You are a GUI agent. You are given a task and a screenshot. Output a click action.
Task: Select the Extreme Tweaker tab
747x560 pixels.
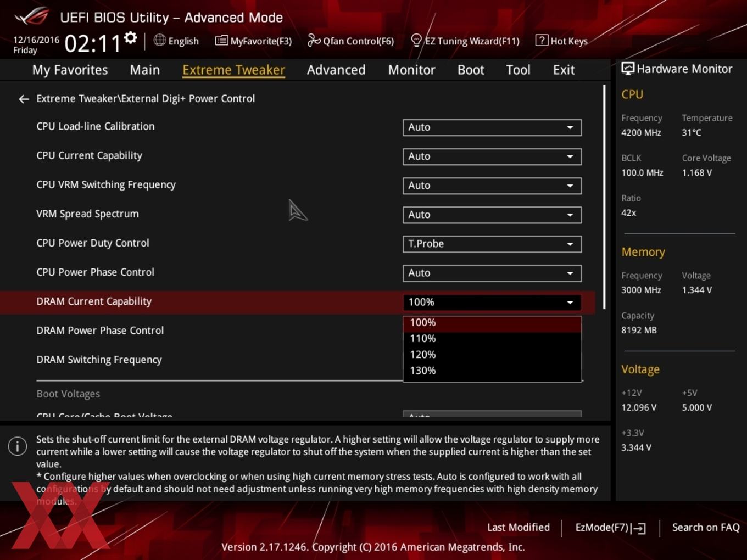point(233,70)
